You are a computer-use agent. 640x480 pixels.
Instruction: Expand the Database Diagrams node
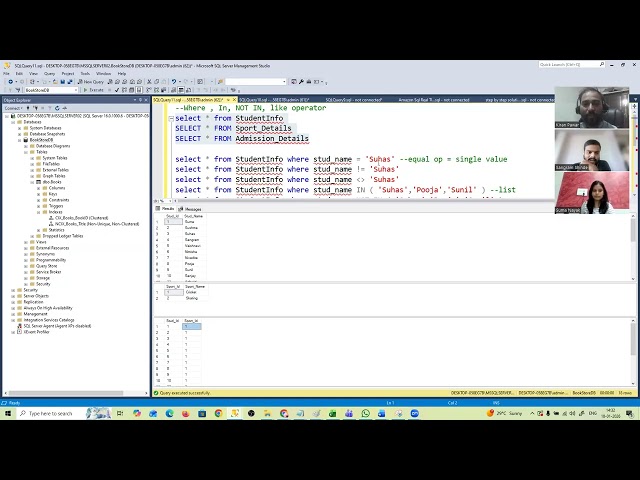26,146
